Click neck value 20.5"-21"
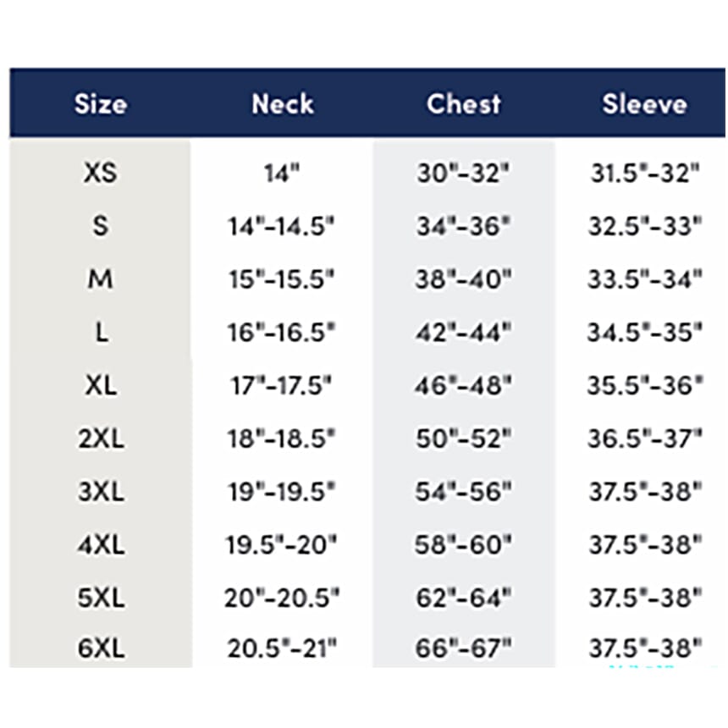The height and width of the screenshot is (728, 728). click(281, 648)
